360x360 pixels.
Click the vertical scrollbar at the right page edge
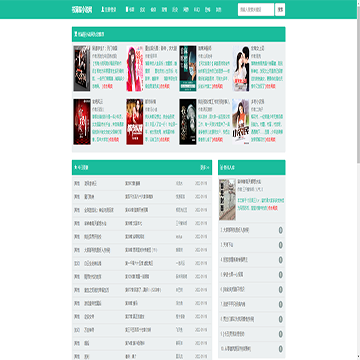click(x=358, y=180)
